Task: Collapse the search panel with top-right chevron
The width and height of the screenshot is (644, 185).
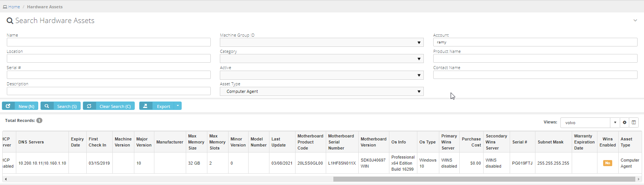Action: pos(635,20)
